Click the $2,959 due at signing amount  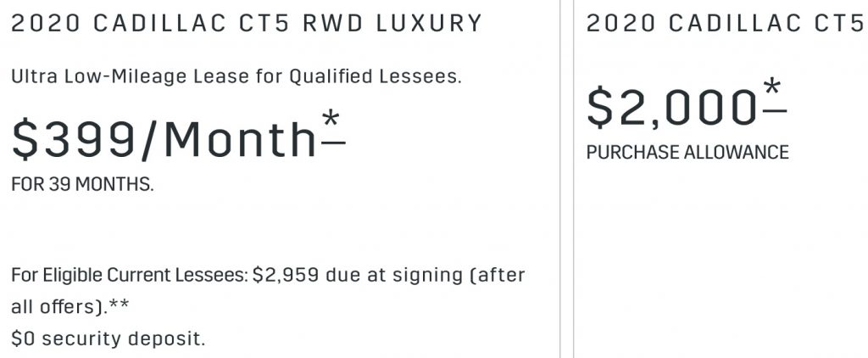[286, 275]
